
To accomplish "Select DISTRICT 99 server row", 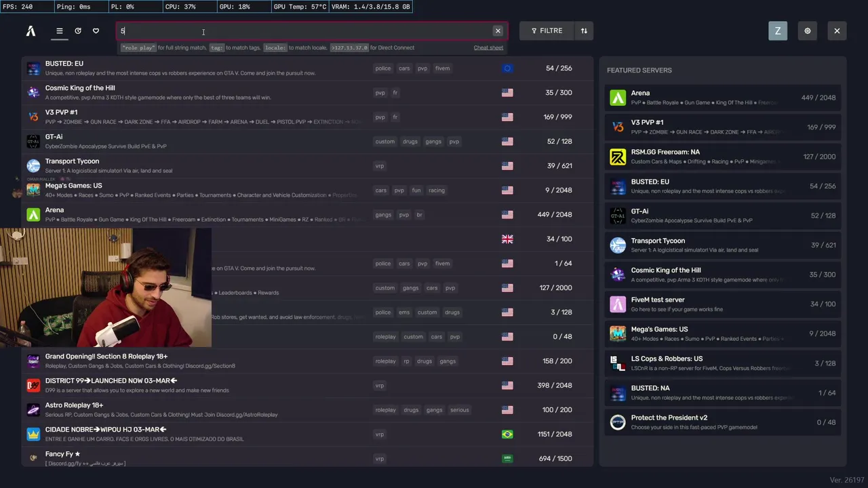I will [x=307, y=385].
